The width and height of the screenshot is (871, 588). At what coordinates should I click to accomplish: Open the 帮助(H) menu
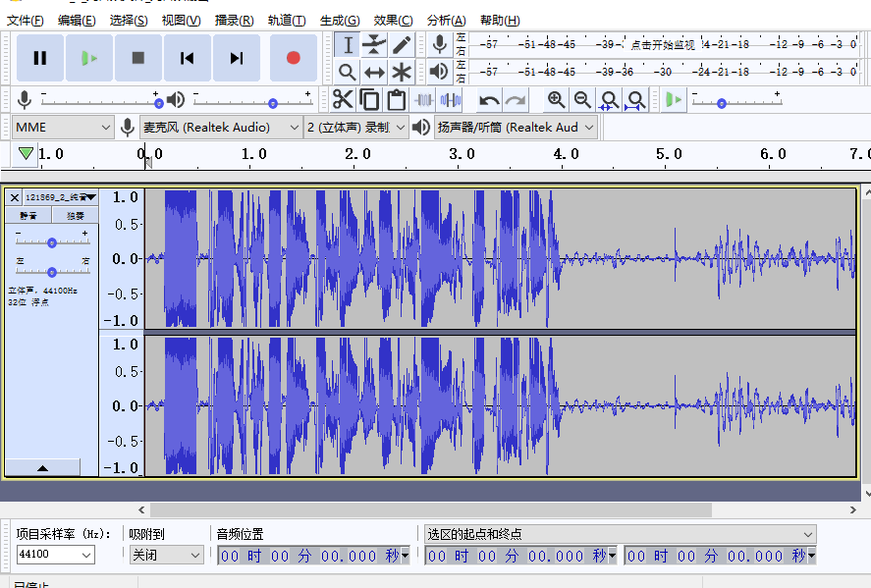click(x=500, y=21)
